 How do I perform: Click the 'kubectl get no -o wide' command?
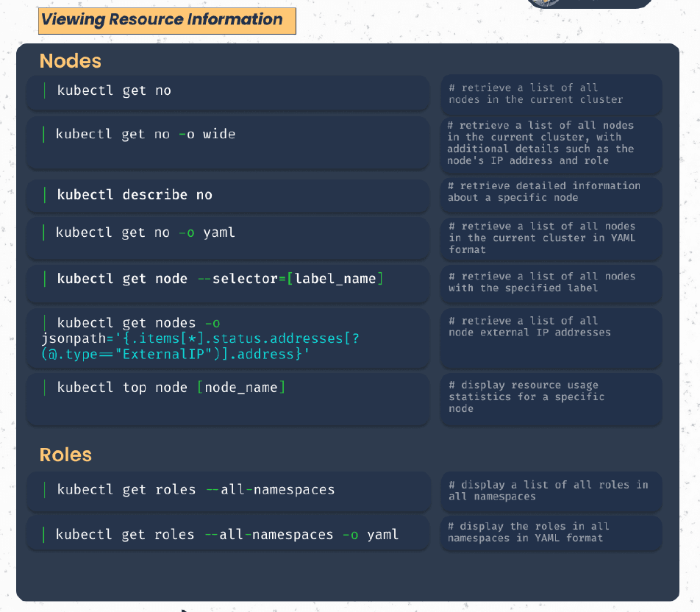pos(146,135)
